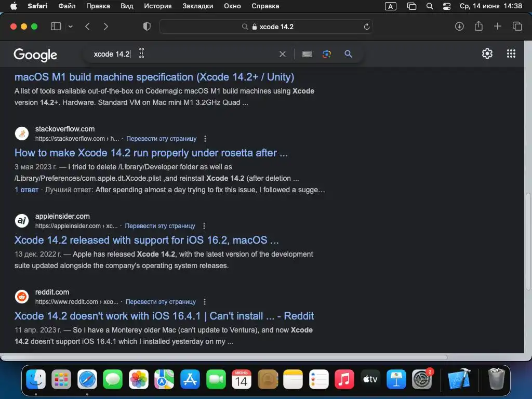Open Maps from the Dock
Screen dimensions: 532x399
(164, 379)
